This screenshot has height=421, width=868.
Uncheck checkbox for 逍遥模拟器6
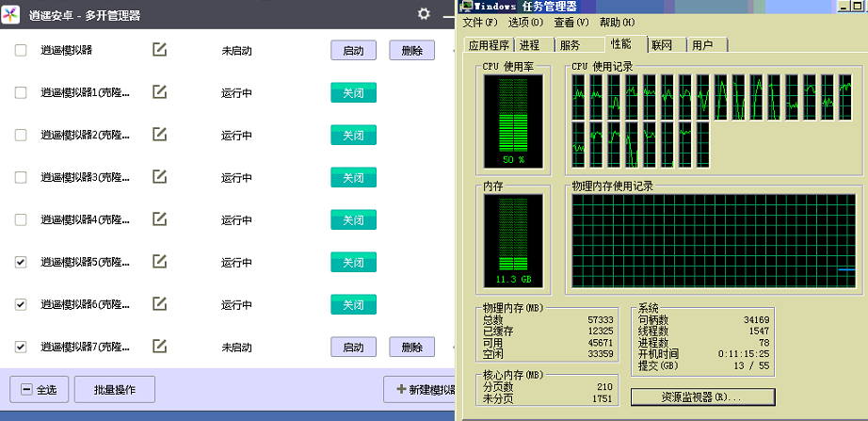[21, 304]
